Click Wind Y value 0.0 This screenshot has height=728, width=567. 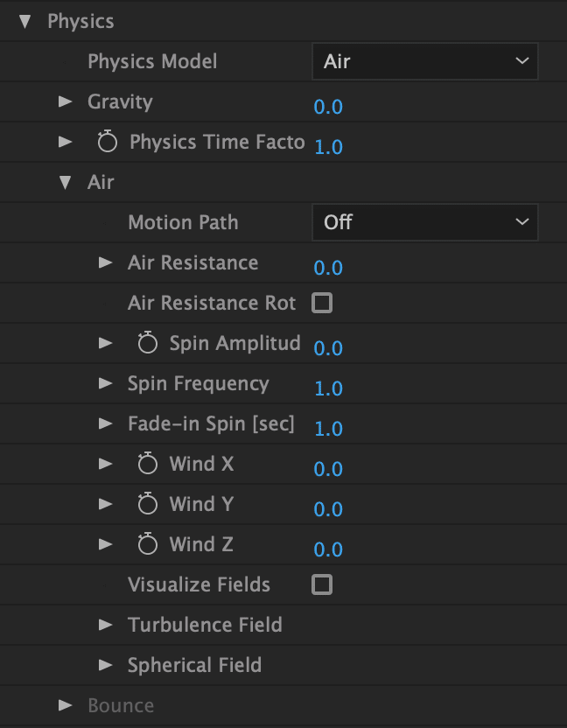328,510
